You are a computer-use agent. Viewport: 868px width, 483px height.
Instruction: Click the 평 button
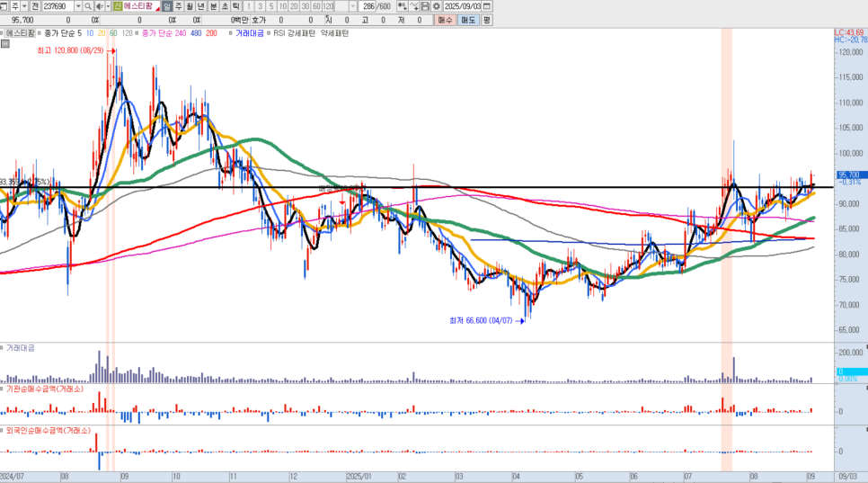pos(486,20)
